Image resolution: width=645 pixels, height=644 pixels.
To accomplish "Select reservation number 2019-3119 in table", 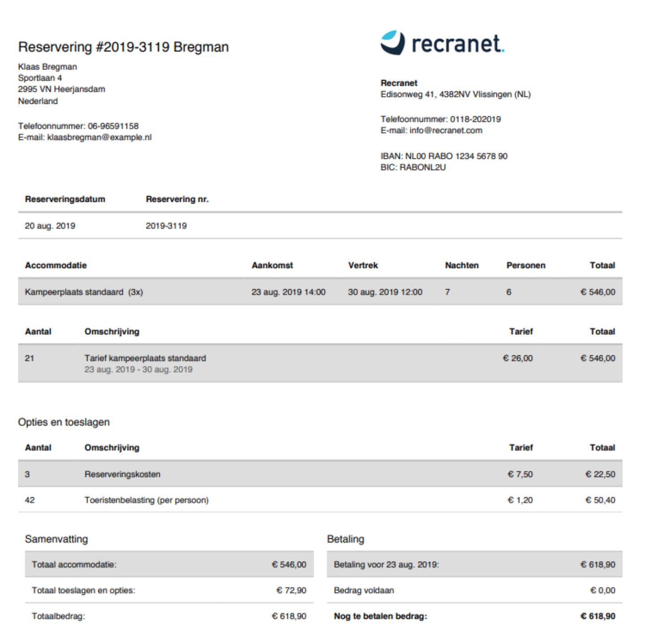I will tap(166, 226).
